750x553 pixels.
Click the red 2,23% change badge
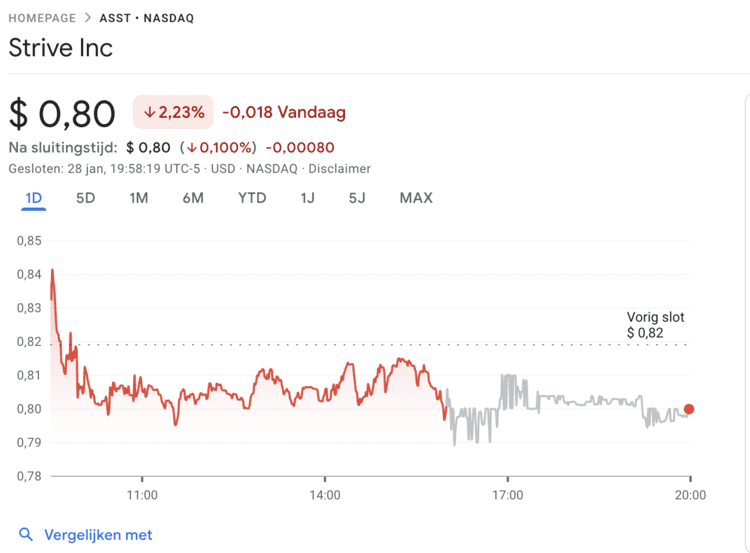[174, 113]
